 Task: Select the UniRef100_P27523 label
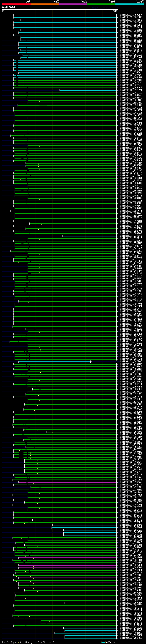click(131, 75)
